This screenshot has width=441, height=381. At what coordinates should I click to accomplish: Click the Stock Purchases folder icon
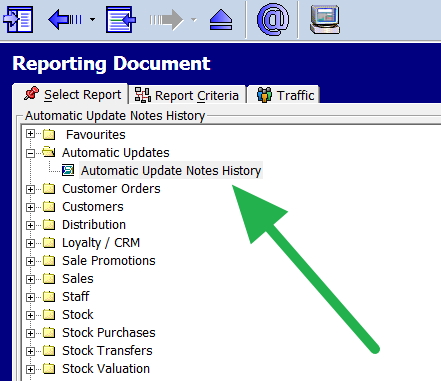[49, 333]
